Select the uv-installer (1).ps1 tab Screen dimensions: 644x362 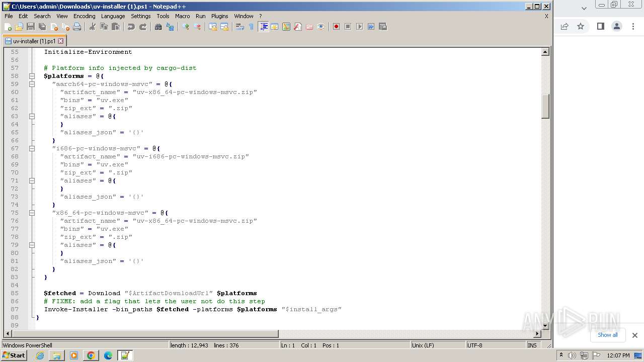(x=34, y=41)
